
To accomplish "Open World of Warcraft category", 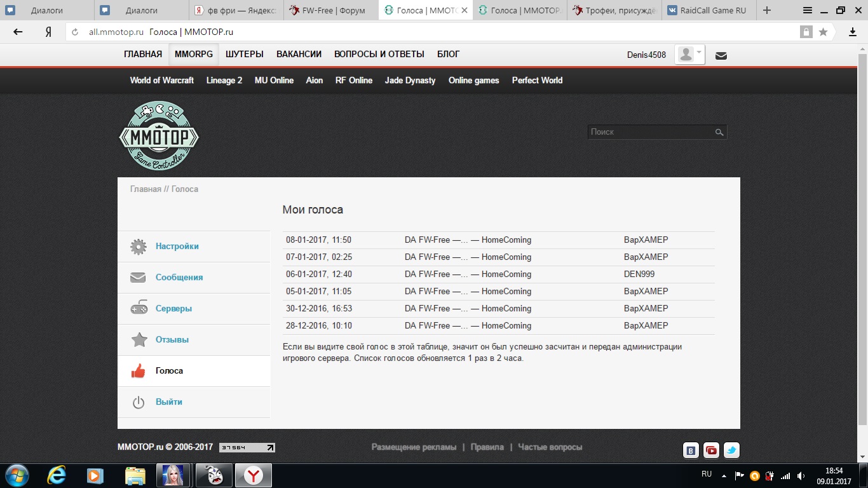I will [162, 81].
